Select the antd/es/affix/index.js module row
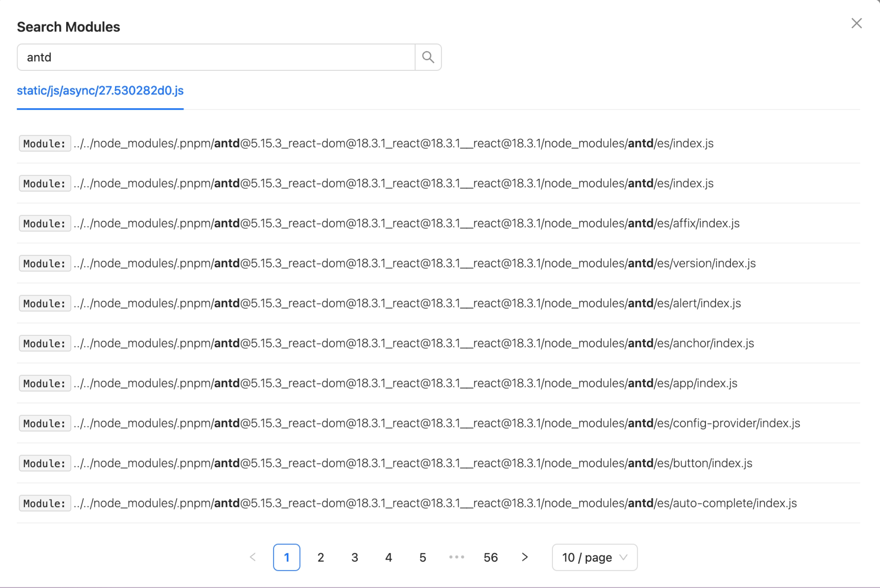This screenshot has width=880, height=588. click(x=438, y=223)
